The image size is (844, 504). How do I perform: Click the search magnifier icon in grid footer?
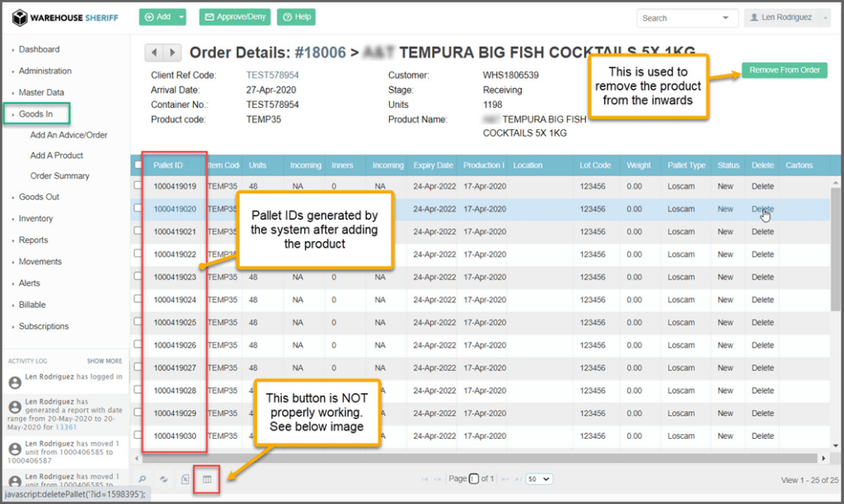pyautogui.click(x=142, y=479)
